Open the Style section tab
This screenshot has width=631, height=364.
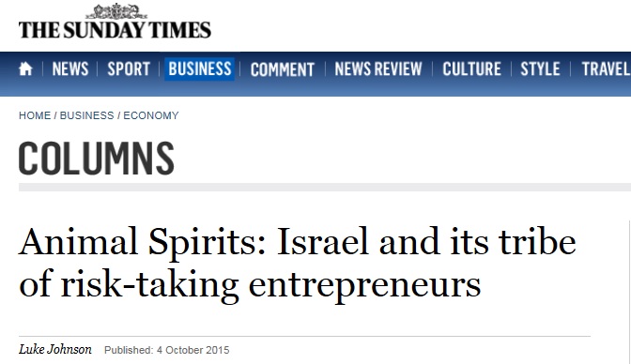point(540,68)
